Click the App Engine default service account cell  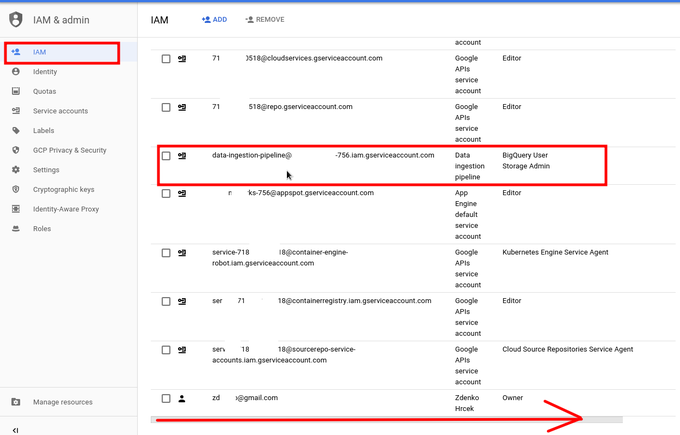468,215
